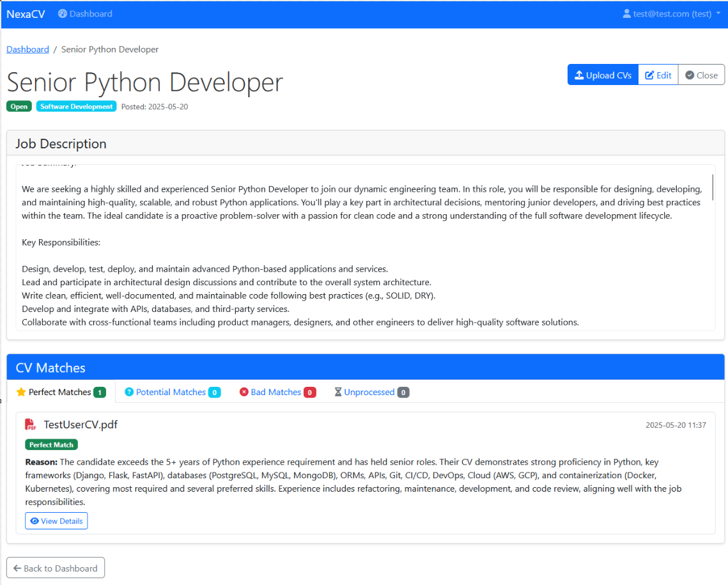Select the pencil Edit icon

[651, 75]
